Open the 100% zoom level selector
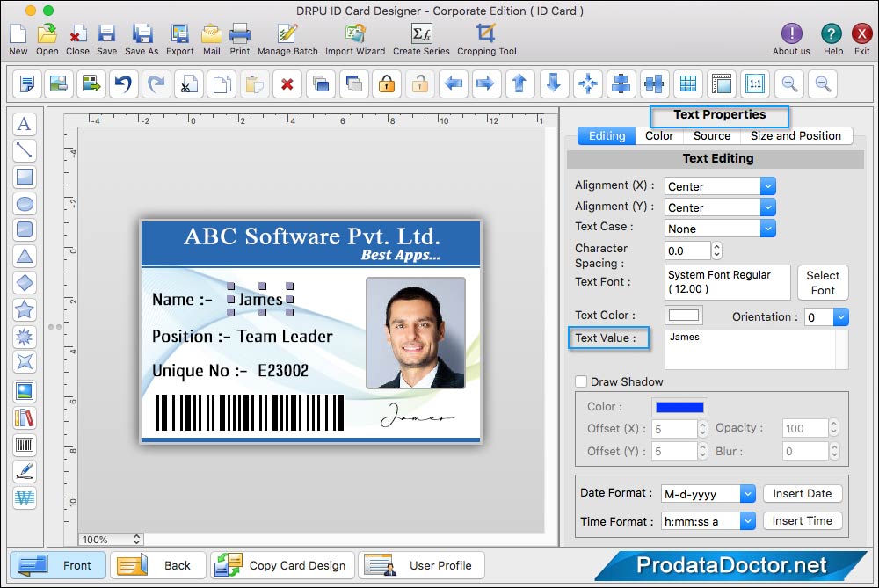This screenshot has width=879, height=588. (x=111, y=540)
